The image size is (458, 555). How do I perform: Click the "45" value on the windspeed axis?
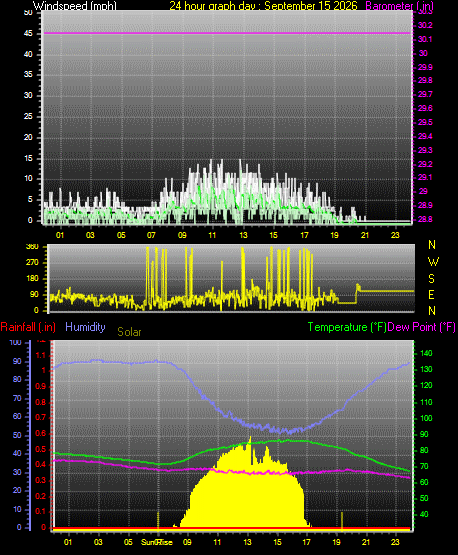click(x=28, y=33)
